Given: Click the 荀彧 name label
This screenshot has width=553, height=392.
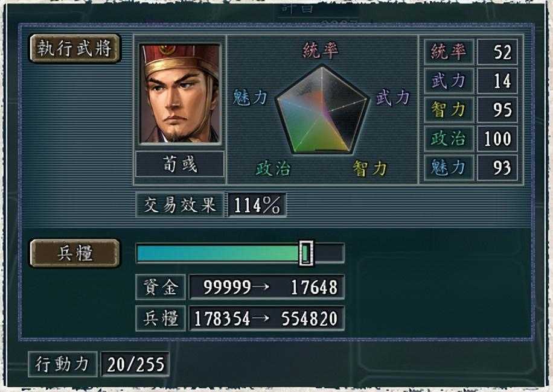Looking at the screenshot, I should [x=180, y=164].
